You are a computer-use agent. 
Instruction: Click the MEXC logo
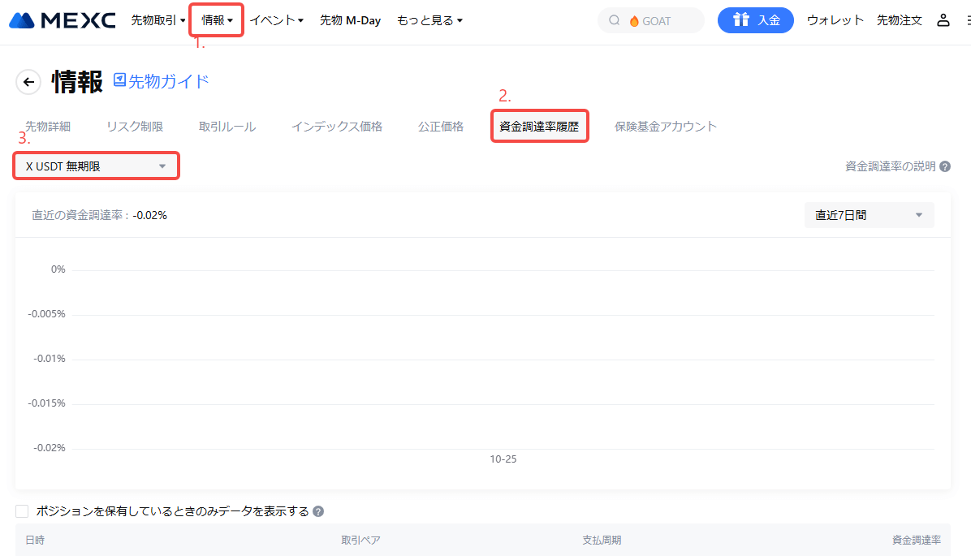(62, 20)
